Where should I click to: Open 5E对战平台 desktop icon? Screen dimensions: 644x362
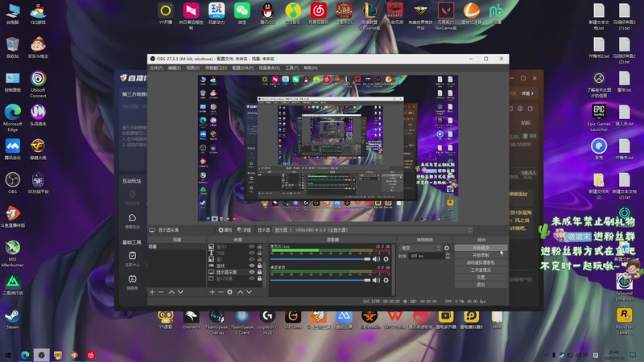(38, 183)
